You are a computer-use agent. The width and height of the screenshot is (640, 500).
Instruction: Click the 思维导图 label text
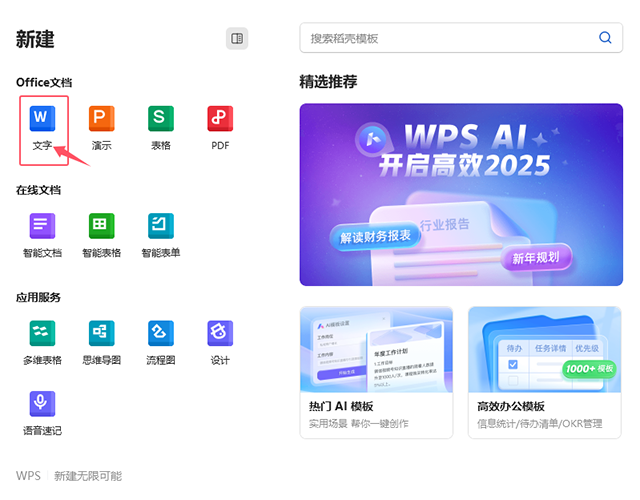click(102, 360)
